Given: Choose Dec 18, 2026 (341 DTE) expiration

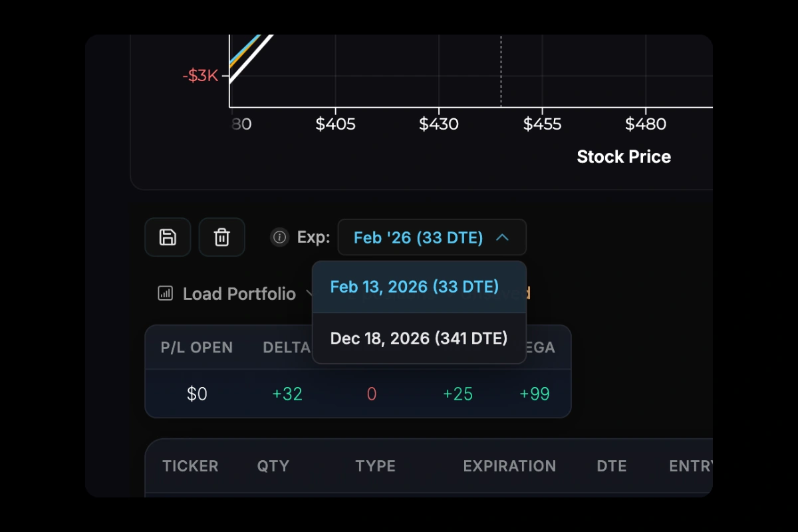Looking at the screenshot, I should coord(419,338).
